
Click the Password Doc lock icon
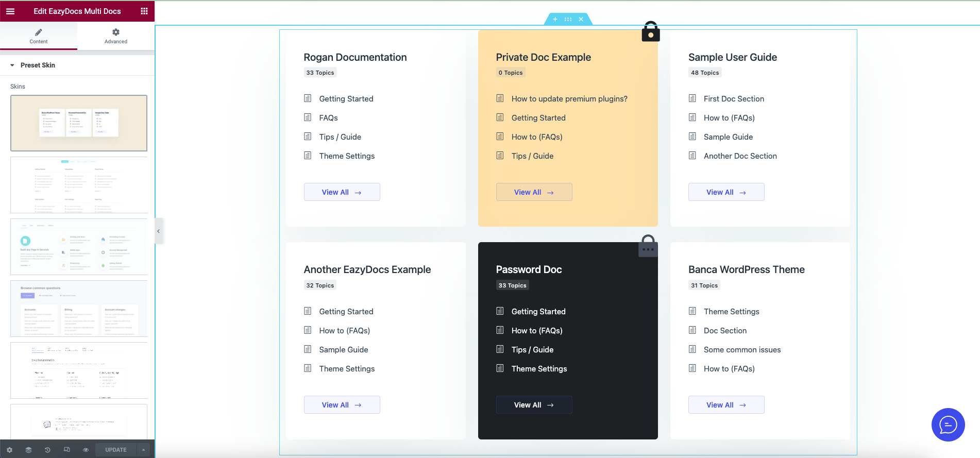648,246
